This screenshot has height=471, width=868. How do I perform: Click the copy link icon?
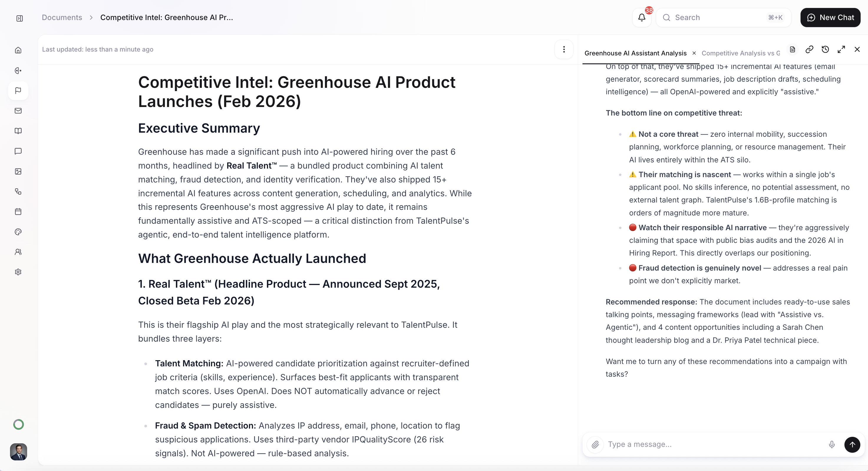(x=809, y=50)
